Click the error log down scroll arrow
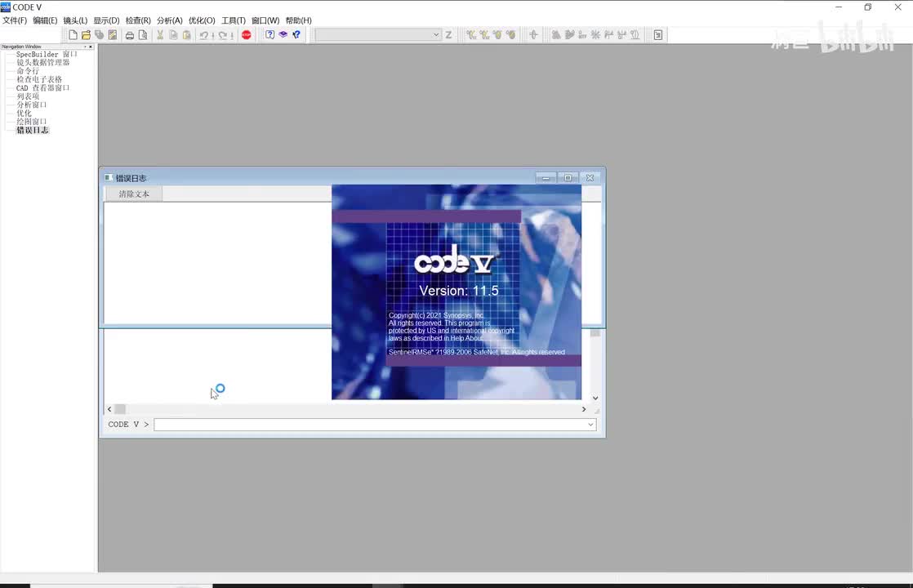The width and height of the screenshot is (913, 588). [595, 399]
